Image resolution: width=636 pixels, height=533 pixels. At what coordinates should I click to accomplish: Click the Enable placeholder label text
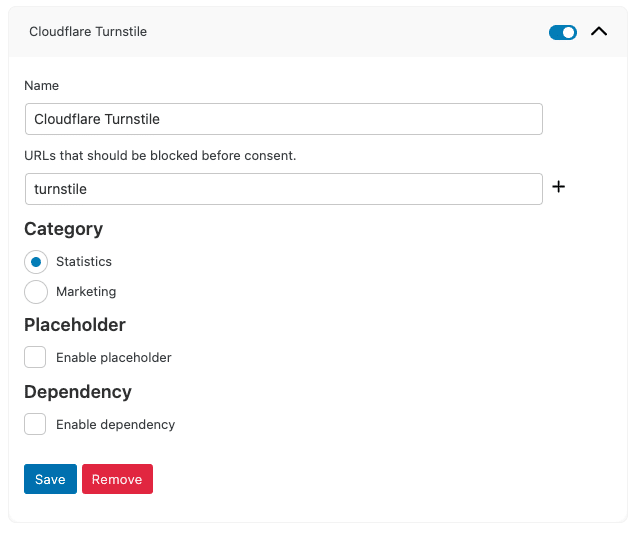click(114, 357)
